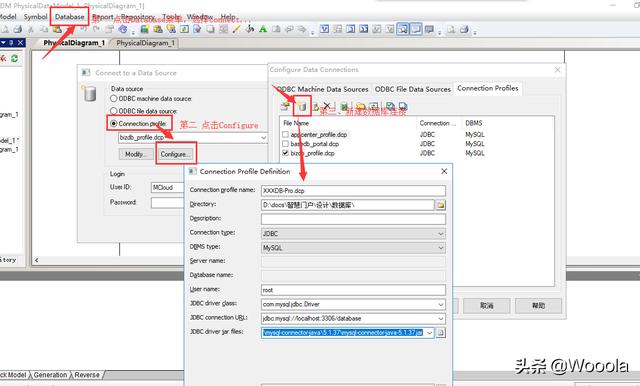Click the Modify... button

click(x=136, y=154)
